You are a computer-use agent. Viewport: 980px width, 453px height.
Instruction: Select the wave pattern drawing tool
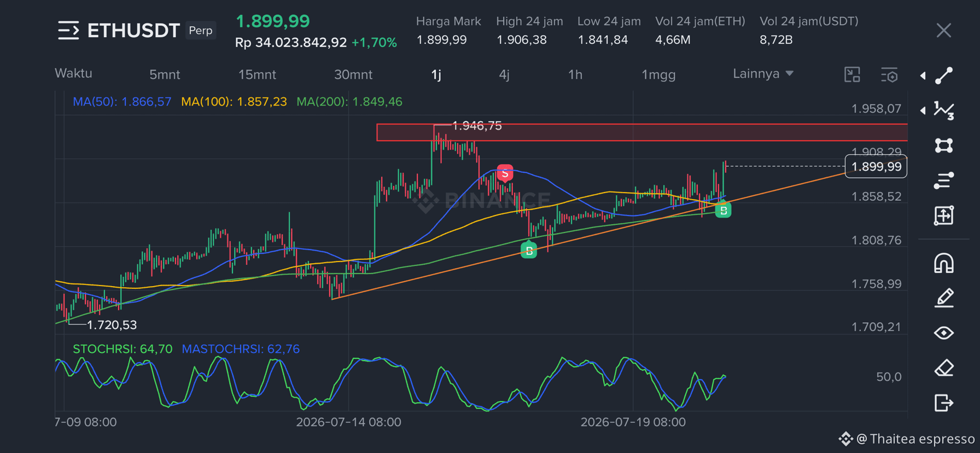point(944,111)
